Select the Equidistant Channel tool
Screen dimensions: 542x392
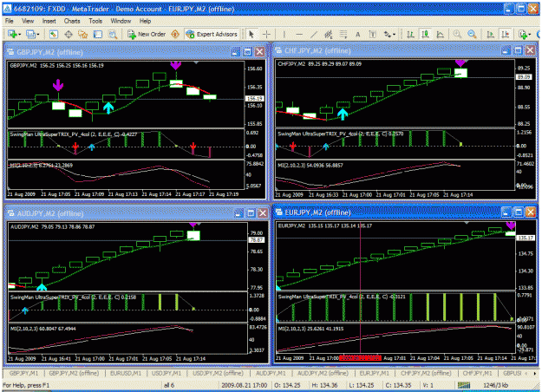coord(329,34)
